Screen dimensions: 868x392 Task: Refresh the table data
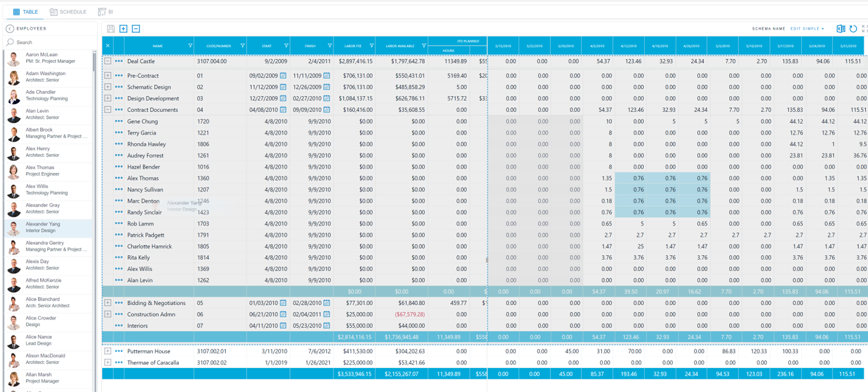854,29
